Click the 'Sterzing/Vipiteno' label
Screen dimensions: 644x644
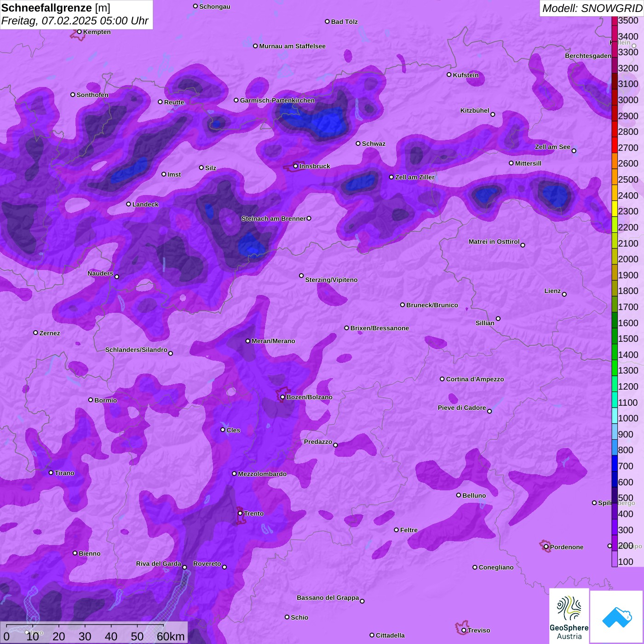pyautogui.click(x=331, y=280)
